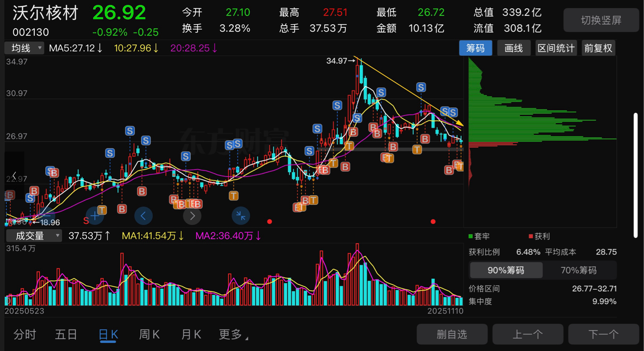Go to next stock with 下一个
This screenshot has height=351, width=644.
coord(603,335)
